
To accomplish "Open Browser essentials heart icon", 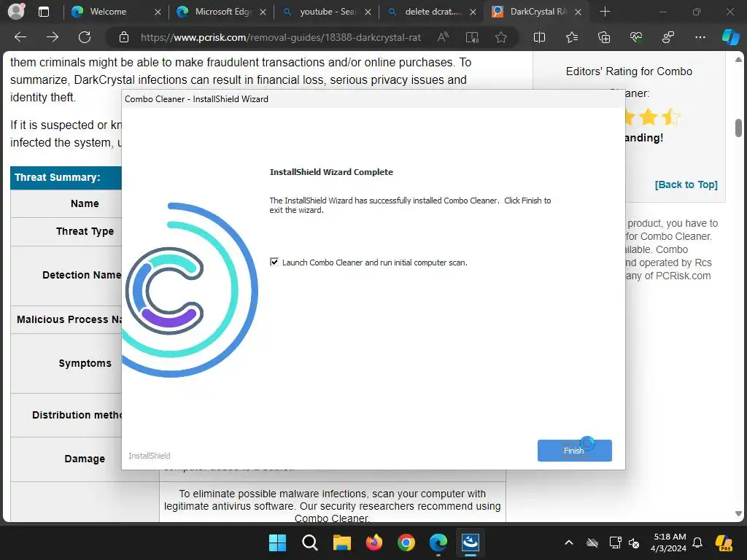I will click(x=636, y=37).
